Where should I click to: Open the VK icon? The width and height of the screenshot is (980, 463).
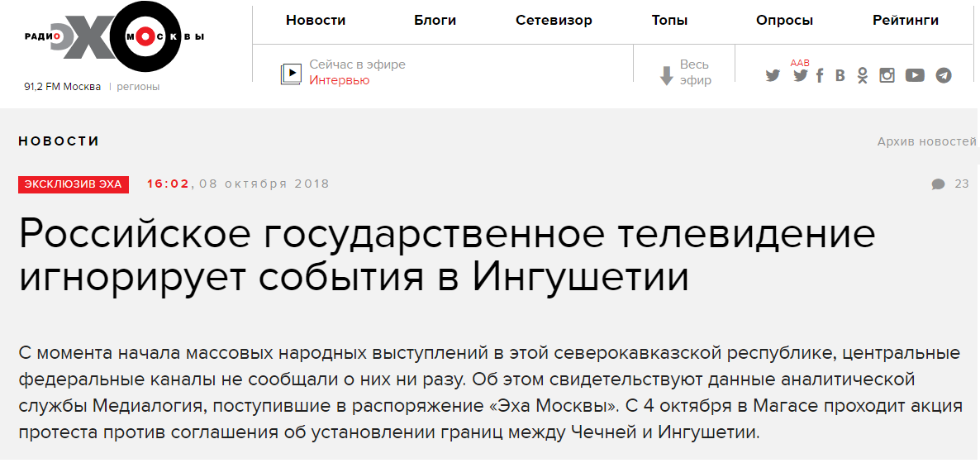pos(840,76)
